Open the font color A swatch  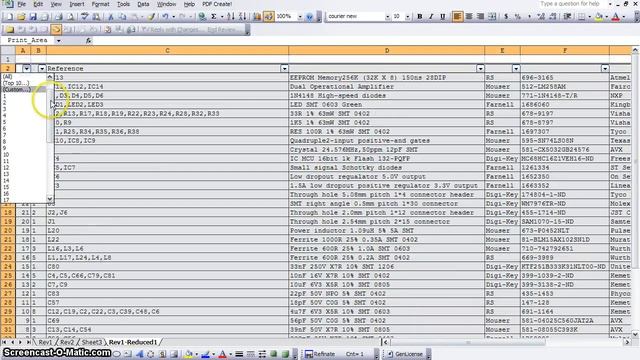(616, 17)
